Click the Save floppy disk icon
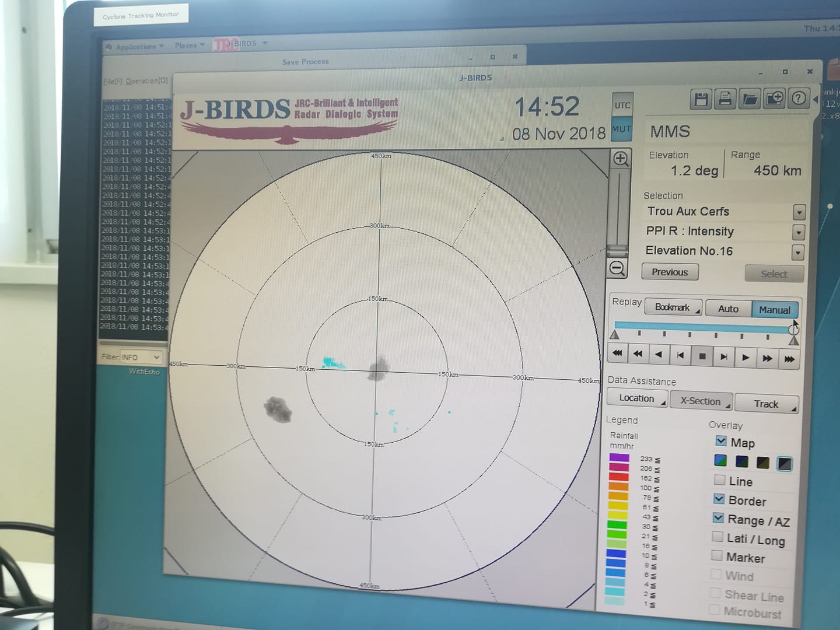Viewport: 840px width, 630px height. [701, 99]
